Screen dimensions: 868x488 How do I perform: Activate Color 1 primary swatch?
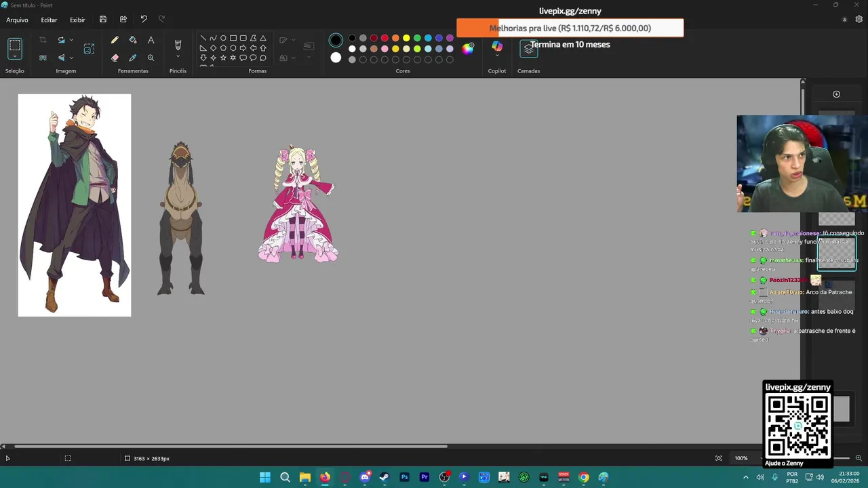coord(336,41)
